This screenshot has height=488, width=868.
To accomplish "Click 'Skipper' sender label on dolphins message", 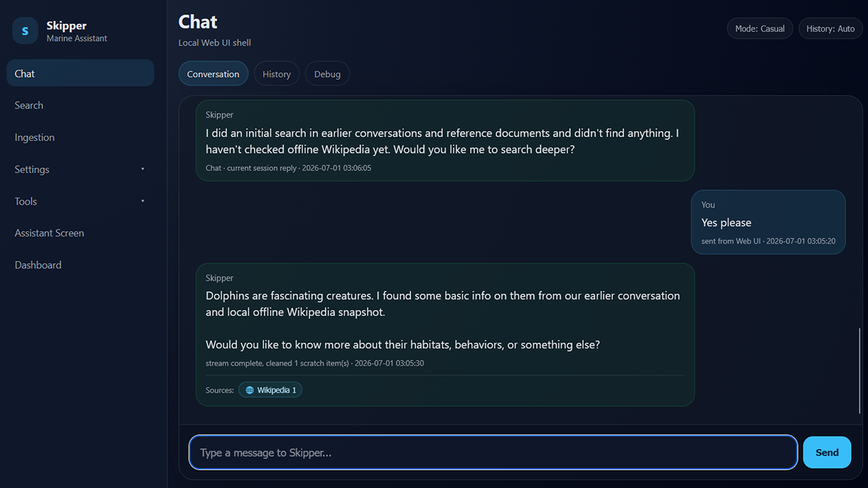I will tap(219, 278).
